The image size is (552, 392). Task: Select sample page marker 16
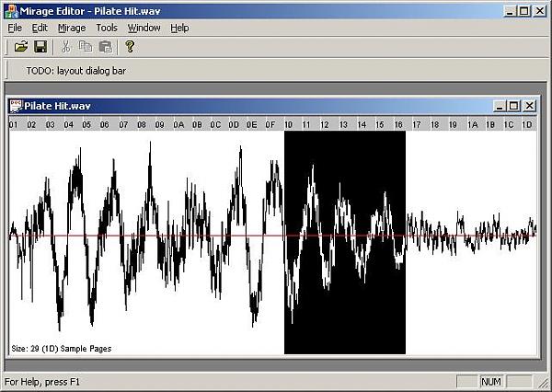(x=398, y=124)
